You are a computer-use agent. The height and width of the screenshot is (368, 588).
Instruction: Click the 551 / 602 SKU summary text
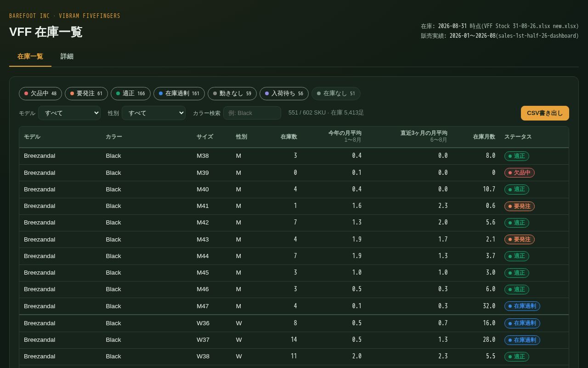click(326, 113)
